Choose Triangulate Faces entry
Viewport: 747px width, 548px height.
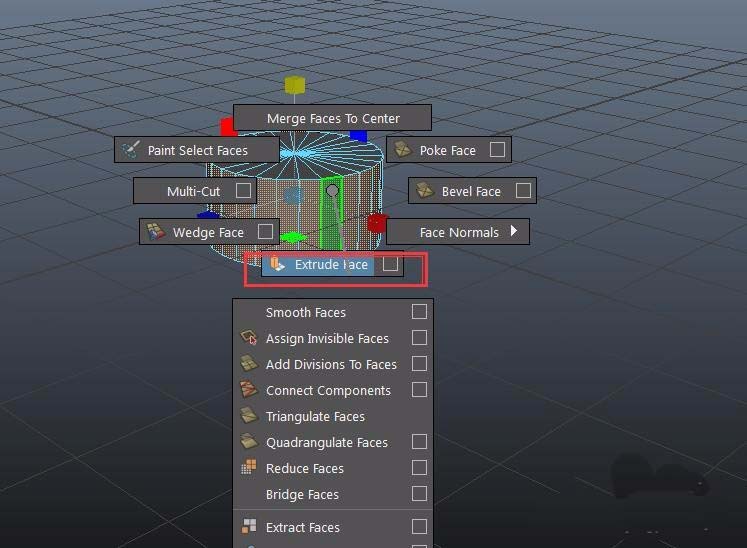[333, 416]
